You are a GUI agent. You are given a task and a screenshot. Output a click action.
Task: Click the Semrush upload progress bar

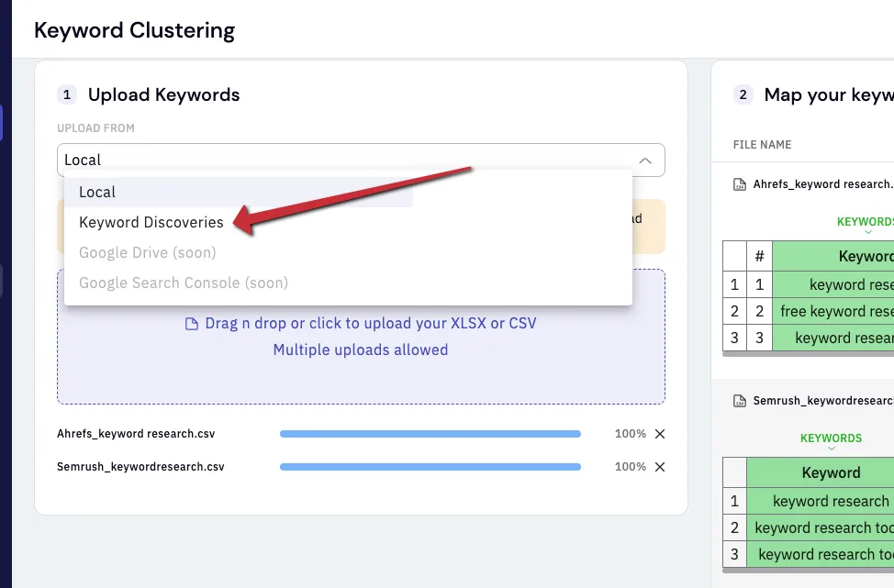(430, 467)
